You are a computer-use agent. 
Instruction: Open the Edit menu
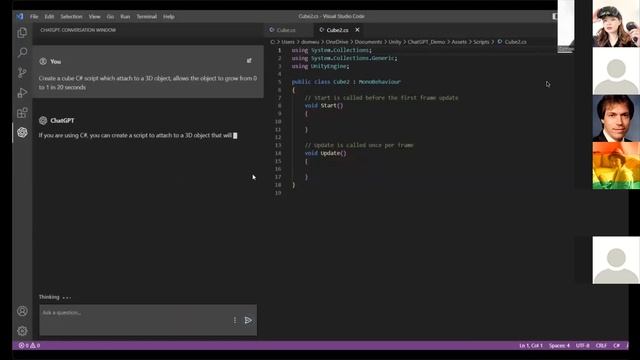pyautogui.click(x=49, y=17)
